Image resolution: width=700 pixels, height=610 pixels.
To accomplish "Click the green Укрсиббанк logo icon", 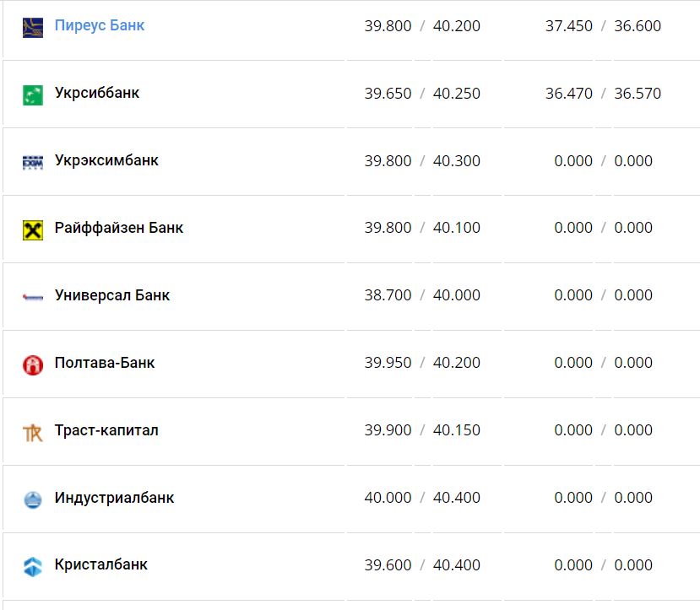I will (33, 94).
